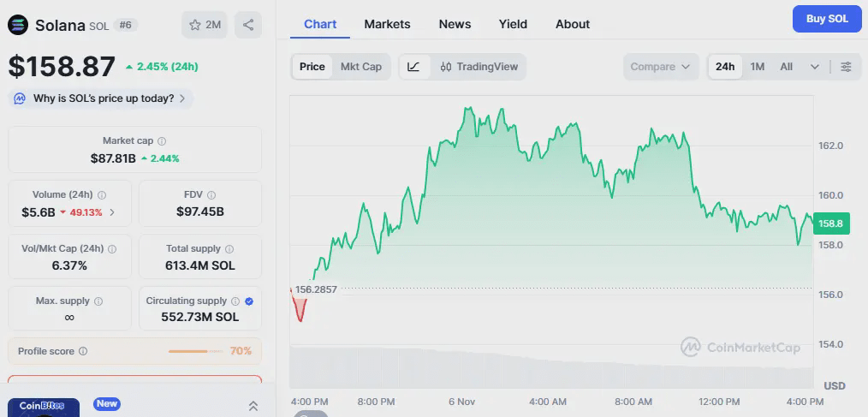Expand more time range options chevron
The height and width of the screenshot is (417, 868).
click(x=814, y=67)
